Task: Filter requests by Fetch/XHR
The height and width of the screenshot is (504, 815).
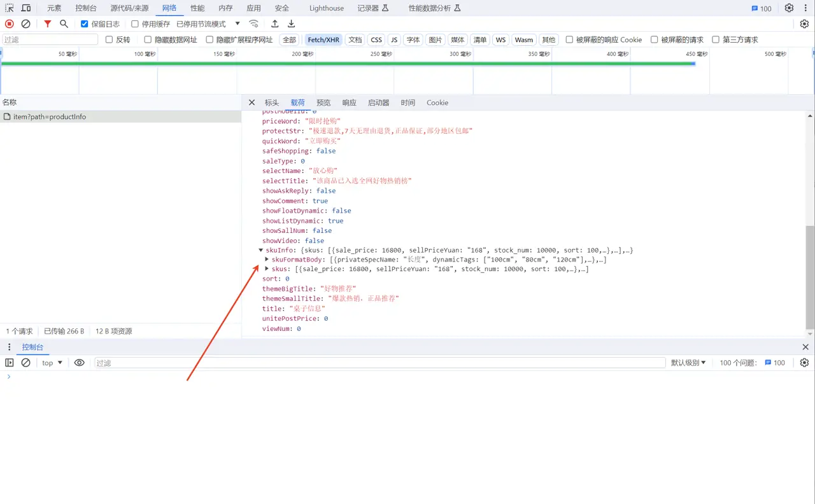Action: click(323, 39)
